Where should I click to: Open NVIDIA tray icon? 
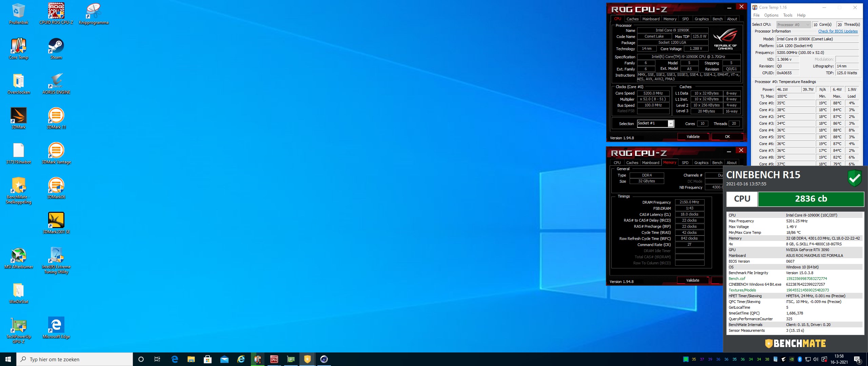point(791,359)
